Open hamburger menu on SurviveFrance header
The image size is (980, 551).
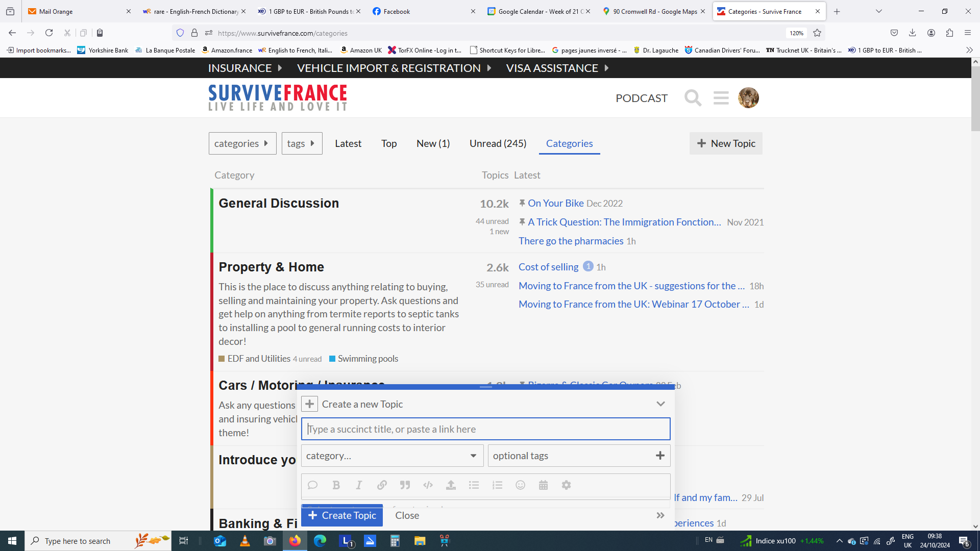721,97
